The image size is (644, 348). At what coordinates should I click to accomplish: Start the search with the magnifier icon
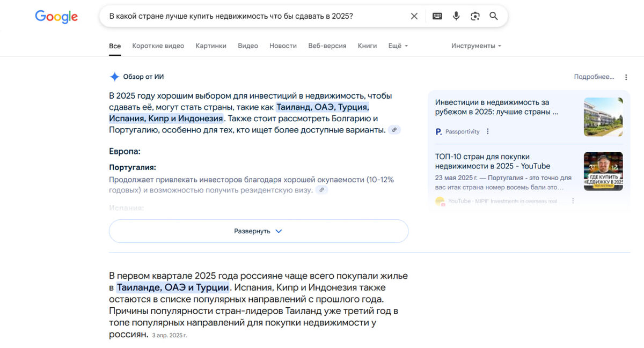494,16
